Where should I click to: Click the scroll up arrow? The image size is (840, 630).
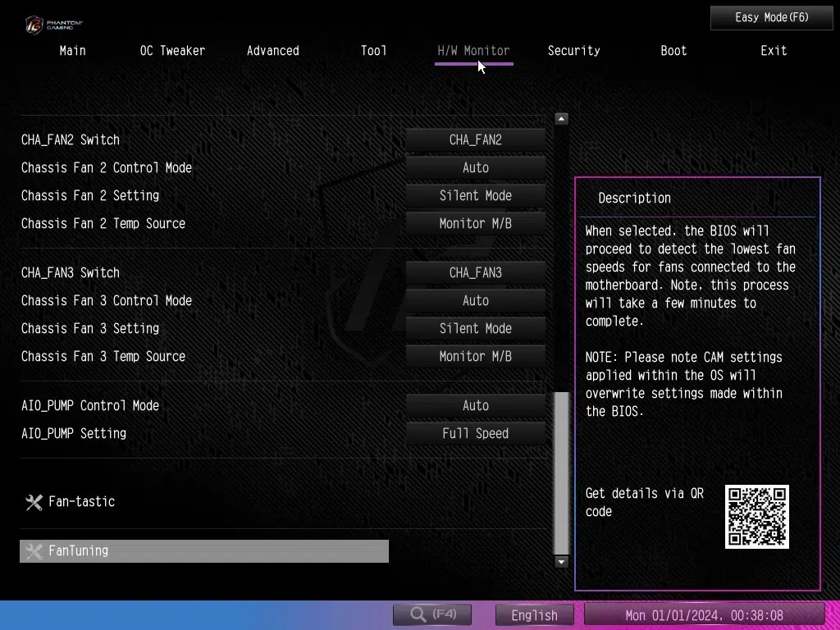point(561,119)
